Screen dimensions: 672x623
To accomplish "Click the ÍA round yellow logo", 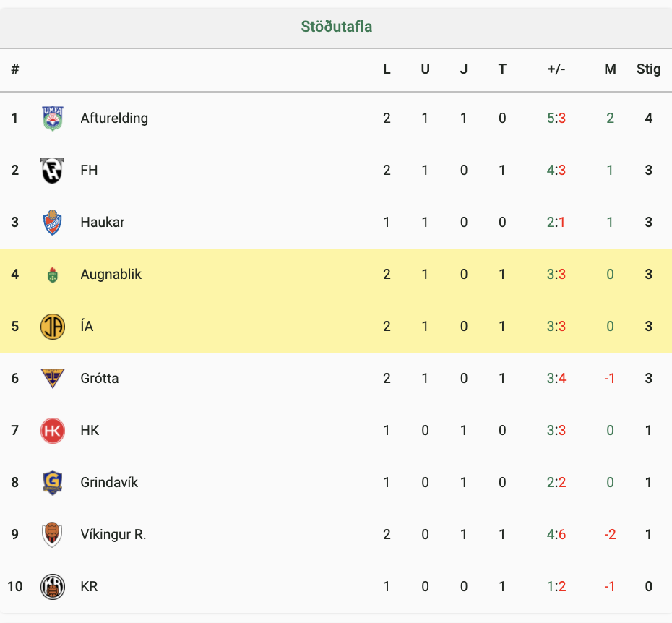I will pyautogui.click(x=53, y=326).
